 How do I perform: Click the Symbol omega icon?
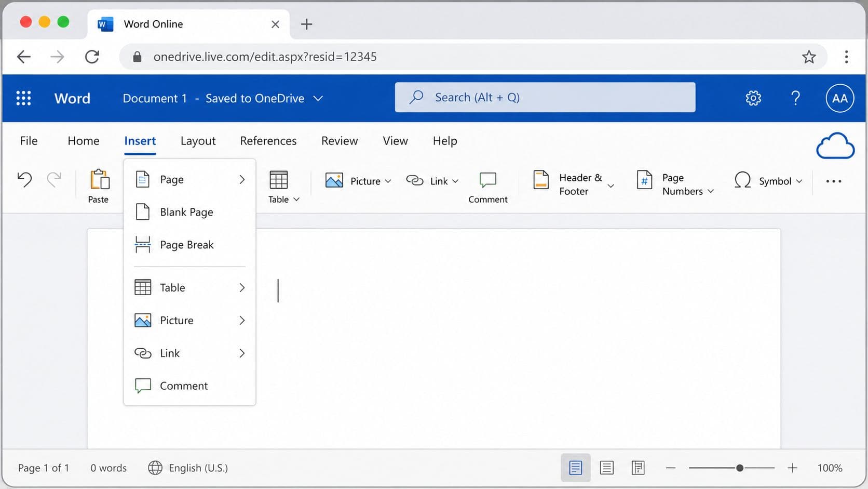click(743, 180)
